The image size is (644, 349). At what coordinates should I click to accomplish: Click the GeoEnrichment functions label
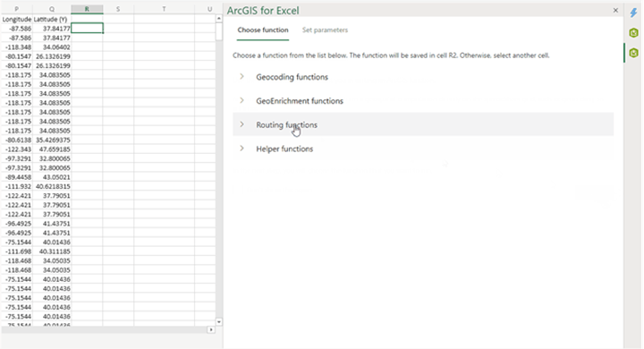point(300,101)
